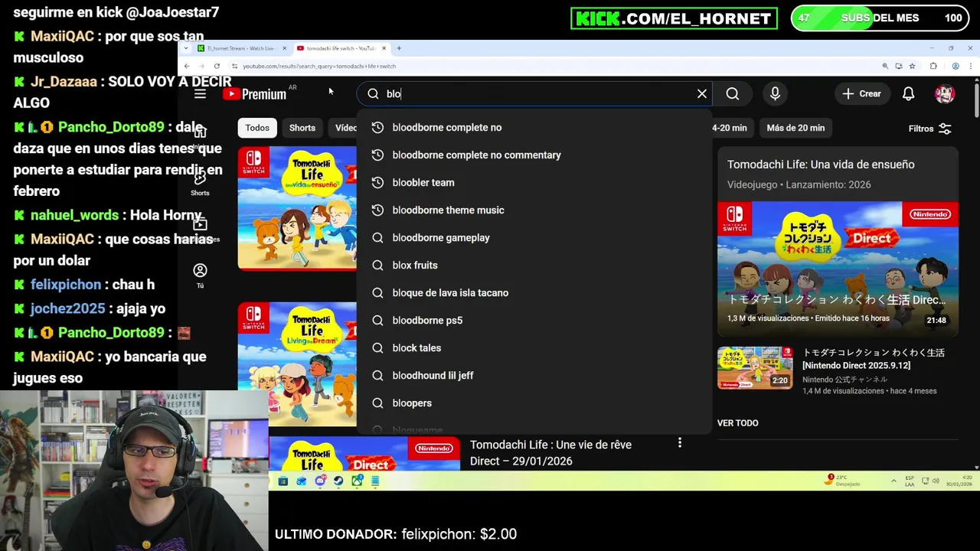Image resolution: width=980 pixels, height=551 pixels.
Task: Go forward in the browser
Action: pyautogui.click(x=201, y=66)
